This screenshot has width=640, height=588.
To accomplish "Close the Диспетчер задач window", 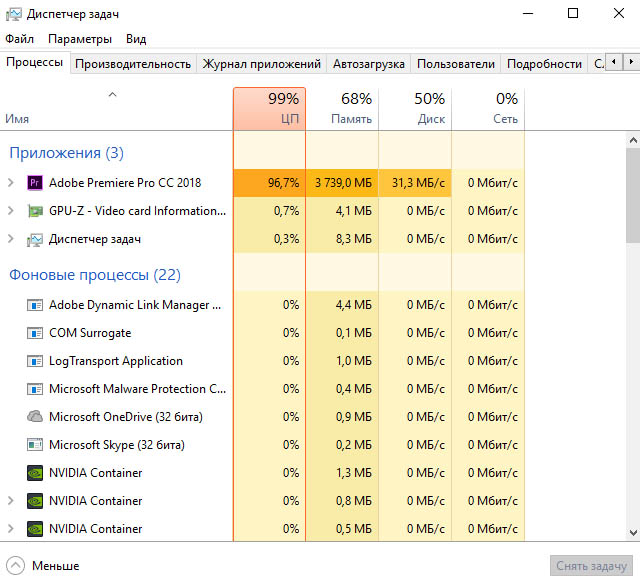I will click(x=619, y=13).
